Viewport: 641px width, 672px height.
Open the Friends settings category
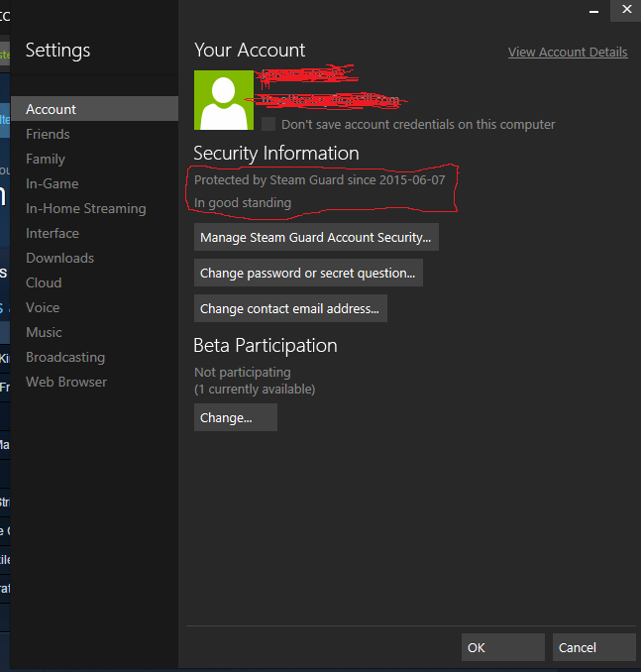coord(48,134)
